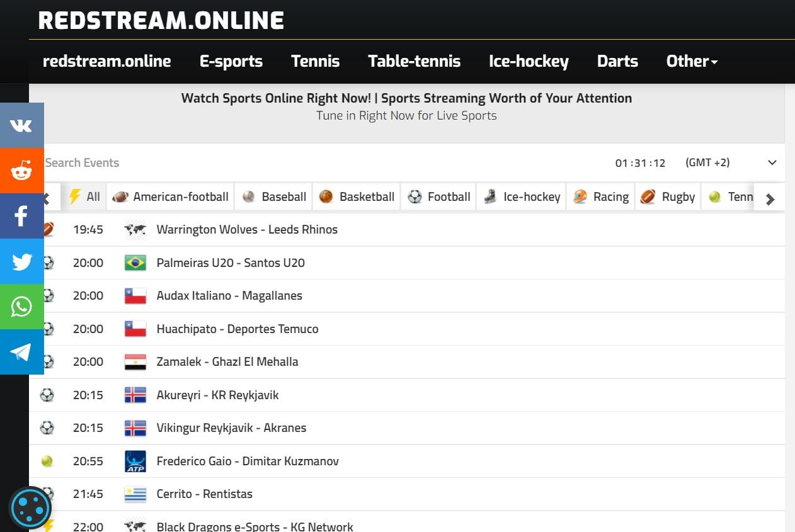Image resolution: width=795 pixels, height=532 pixels.
Task: Click the world map icon beside Warrington Wolves
Action: 135,230
